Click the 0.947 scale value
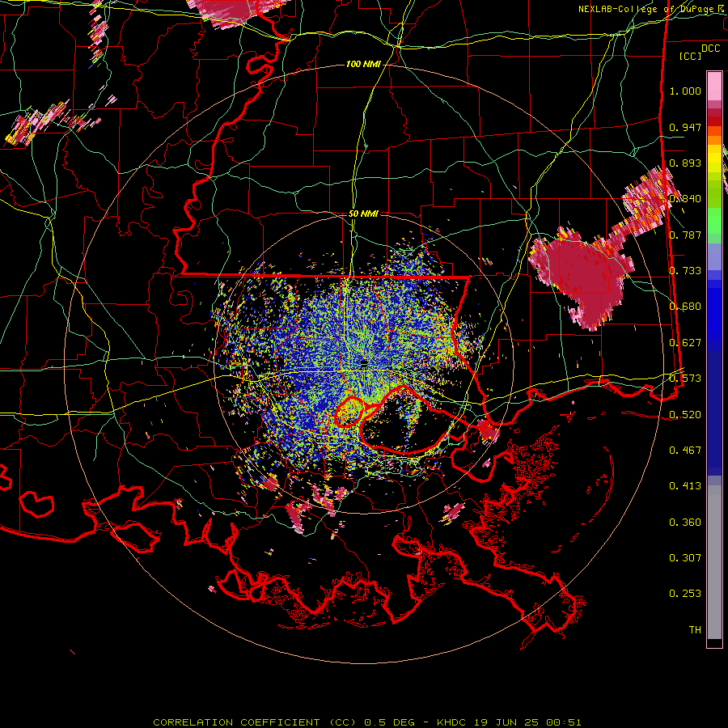Screen dimensions: 728x728 [685, 127]
